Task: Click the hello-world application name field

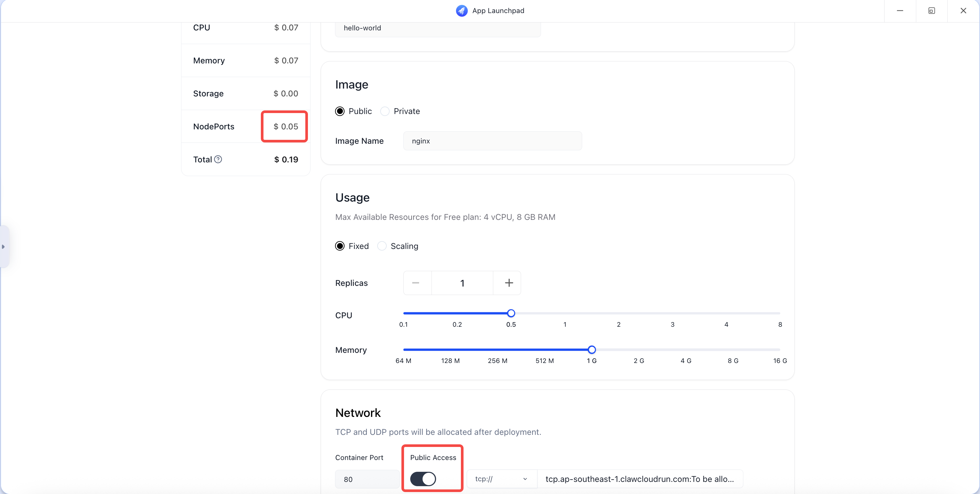Action: (437, 28)
